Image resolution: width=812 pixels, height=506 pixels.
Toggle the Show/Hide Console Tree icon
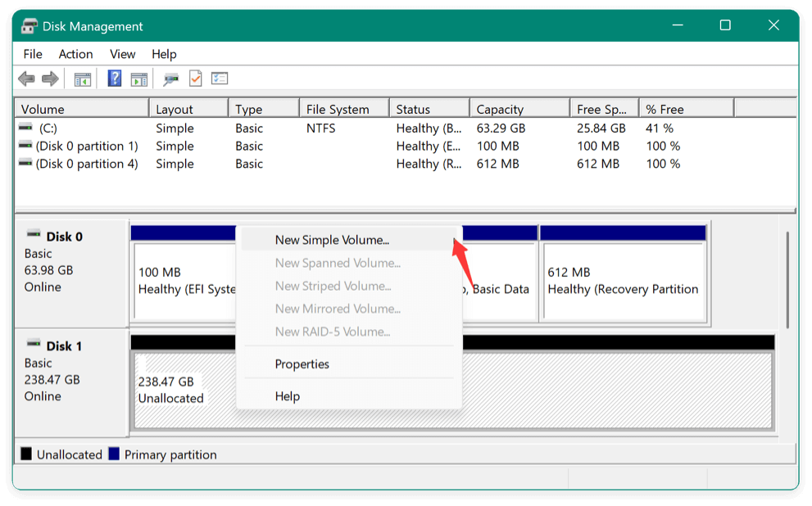(x=82, y=78)
